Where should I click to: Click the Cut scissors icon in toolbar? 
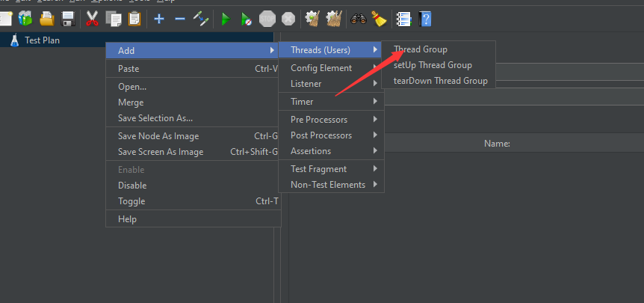point(93,19)
